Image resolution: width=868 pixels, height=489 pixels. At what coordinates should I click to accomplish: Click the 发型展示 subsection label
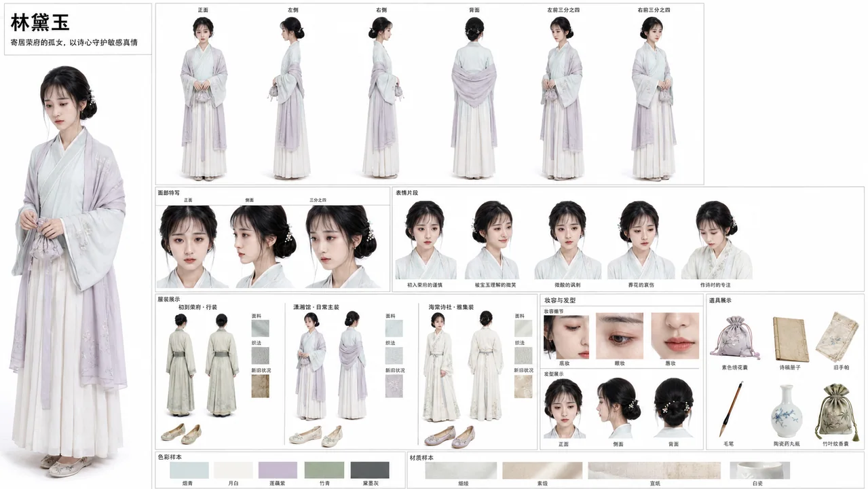(x=554, y=374)
